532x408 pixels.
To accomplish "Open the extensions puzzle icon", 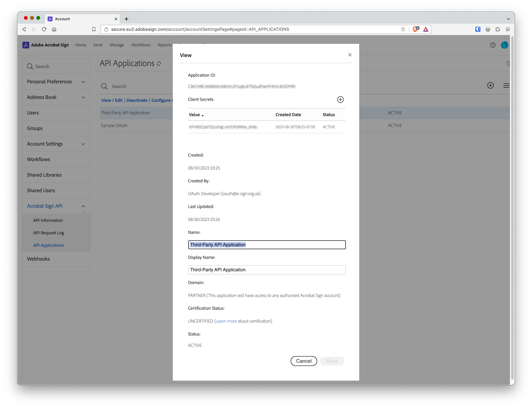I will [498, 29].
